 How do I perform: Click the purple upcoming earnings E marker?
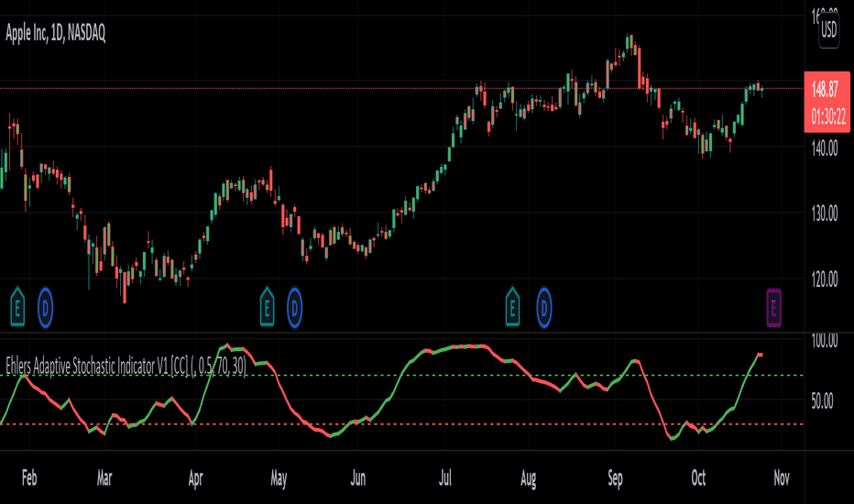point(774,308)
